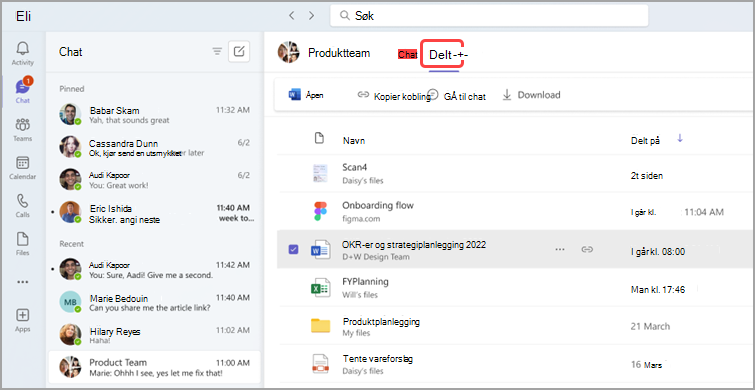
Task: Open Babar Skam conversation
Action: (155, 115)
